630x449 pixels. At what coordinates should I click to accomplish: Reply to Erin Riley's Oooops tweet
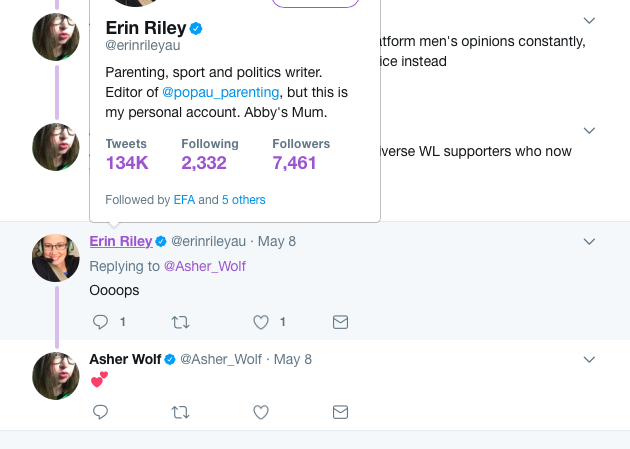click(x=100, y=322)
